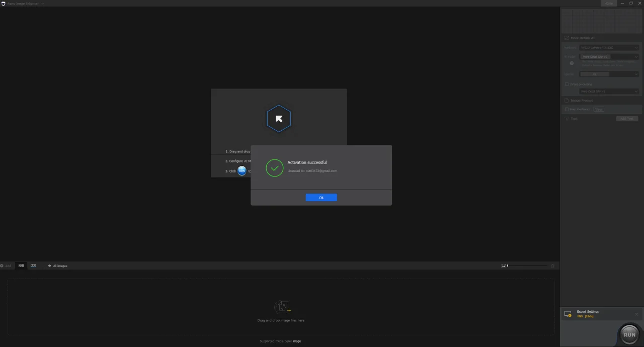Close the application window
The width and height of the screenshot is (644, 347).
click(x=639, y=3)
